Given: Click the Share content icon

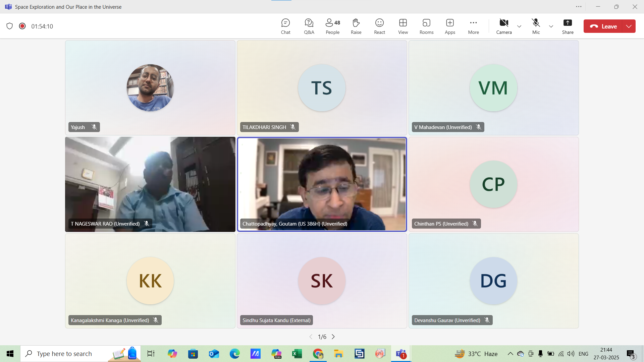Looking at the screenshot, I should click(x=568, y=26).
